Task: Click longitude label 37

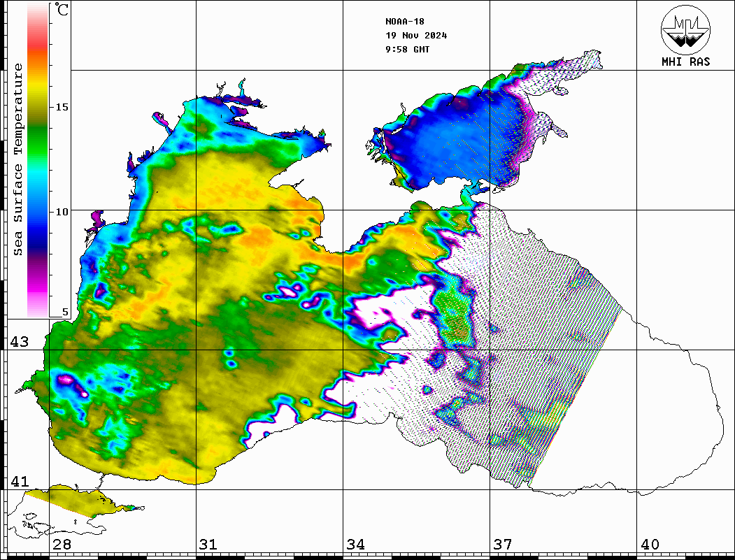Action: point(503,545)
